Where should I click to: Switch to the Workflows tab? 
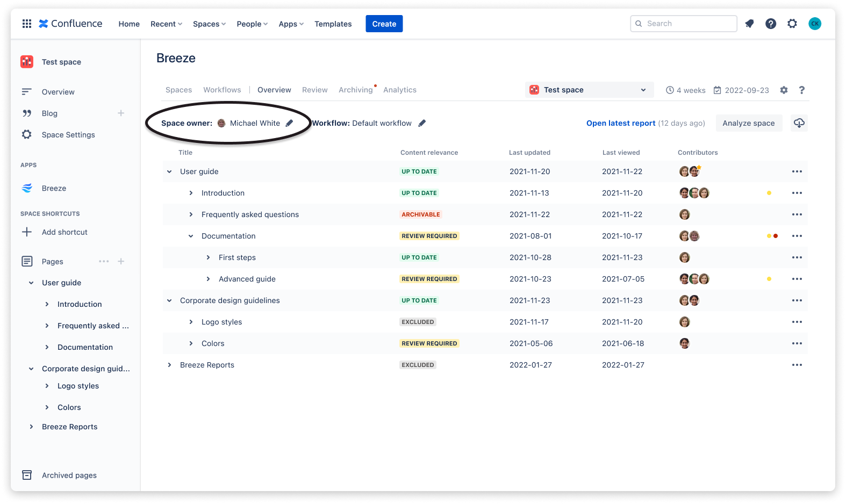pos(222,90)
